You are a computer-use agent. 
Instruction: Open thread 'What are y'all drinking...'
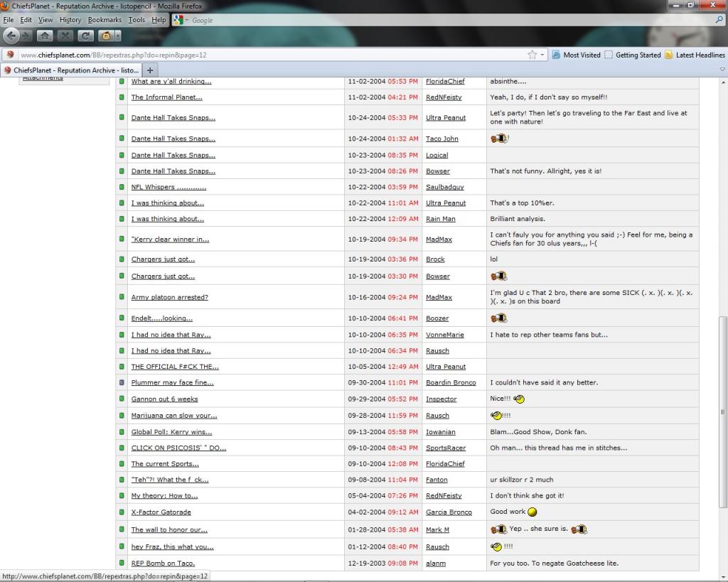[x=171, y=81]
